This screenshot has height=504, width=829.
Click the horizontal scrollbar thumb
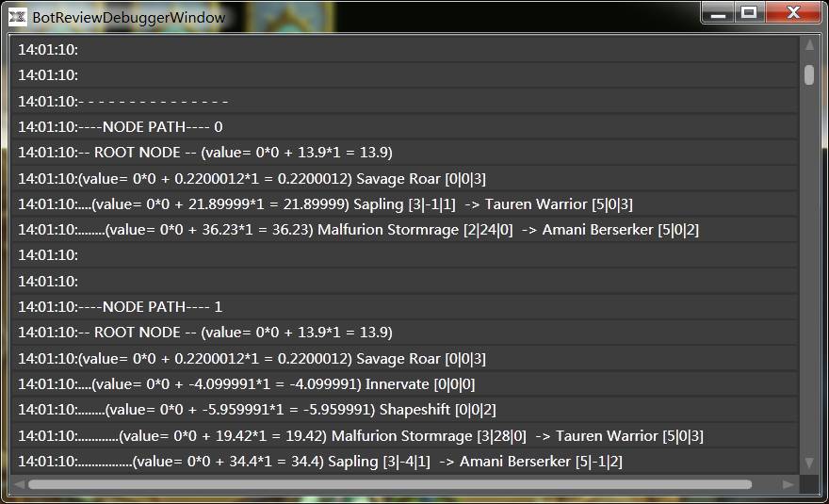[390, 484]
